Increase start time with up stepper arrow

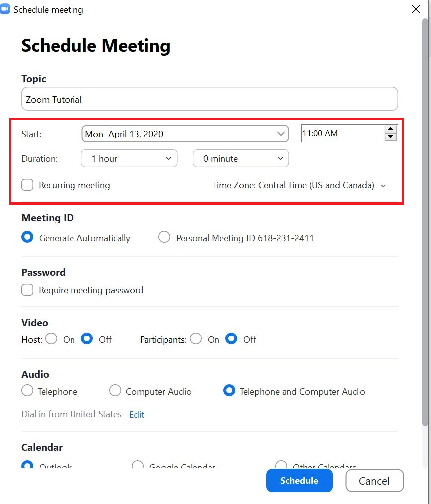pos(391,129)
